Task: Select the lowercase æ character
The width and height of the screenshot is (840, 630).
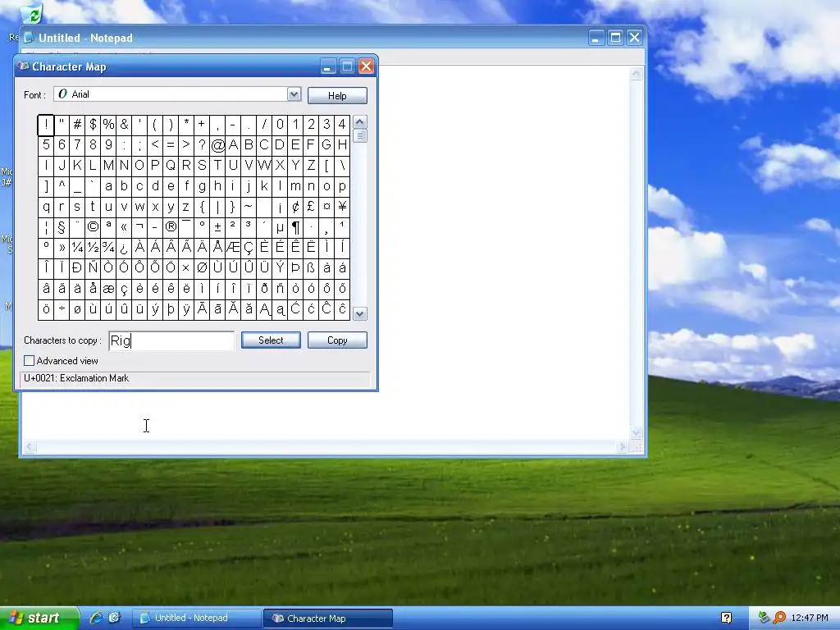Action: pyautogui.click(x=108, y=289)
